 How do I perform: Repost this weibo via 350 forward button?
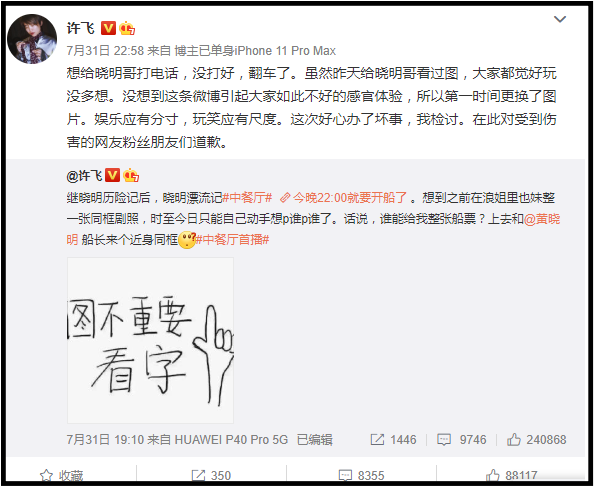click(x=212, y=476)
